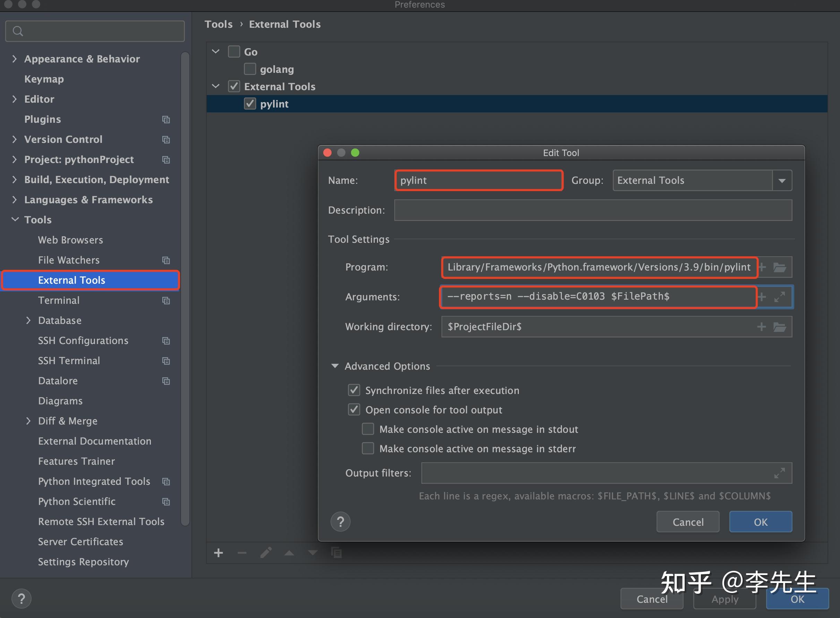The image size is (840, 618).
Task: Click OK to save tool configuration
Action: [x=758, y=521]
